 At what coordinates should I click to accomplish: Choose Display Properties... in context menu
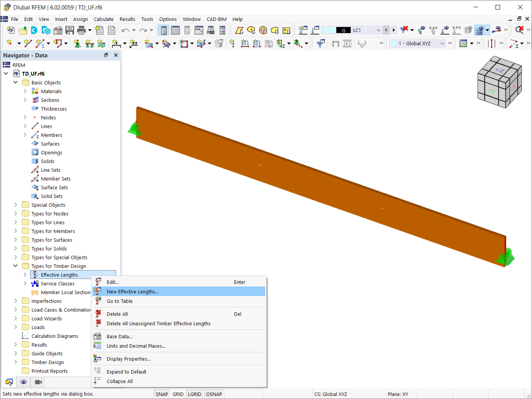point(179,359)
